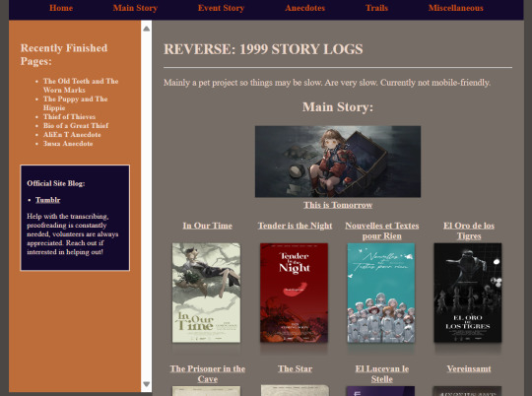Open Nouvelles et Textes pour Rien link
The image size is (532, 396).
382,231
